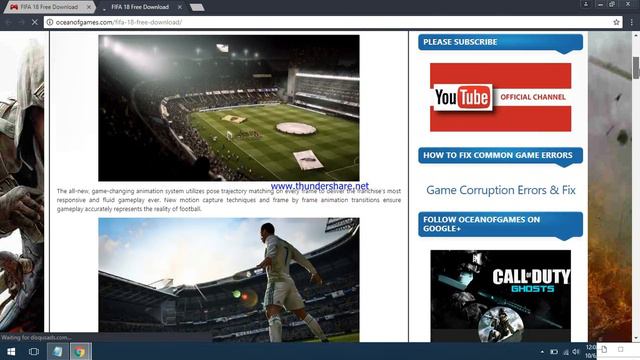The height and width of the screenshot is (360, 640).
Task: Click the volume speaker tray icon
Action: coord(576,351)
